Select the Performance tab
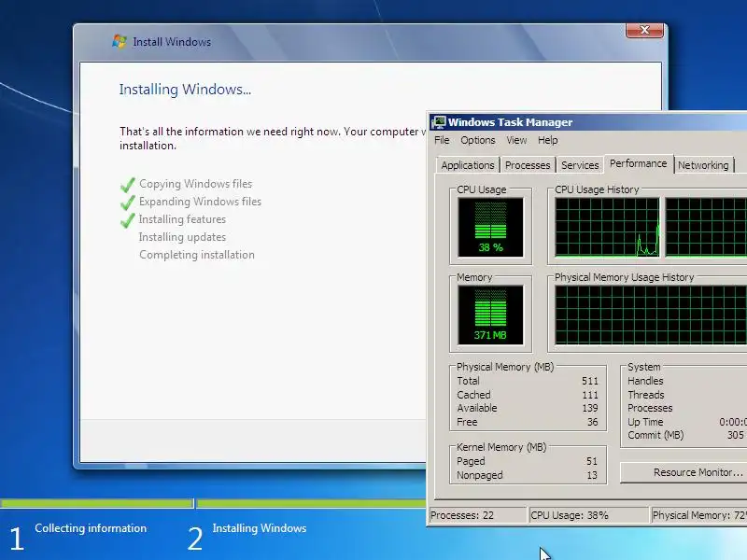The image size is (747, 560). pos(639,164)
